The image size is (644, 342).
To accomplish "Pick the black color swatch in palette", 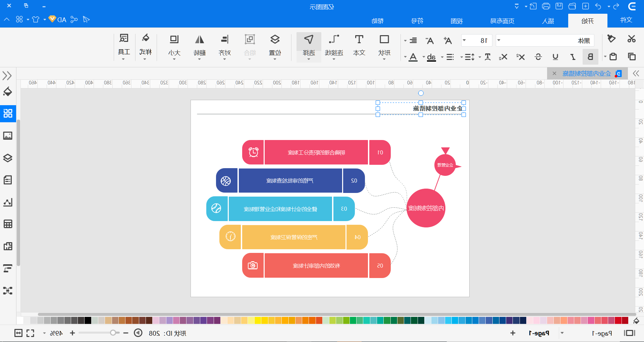I will click(88, 320).
